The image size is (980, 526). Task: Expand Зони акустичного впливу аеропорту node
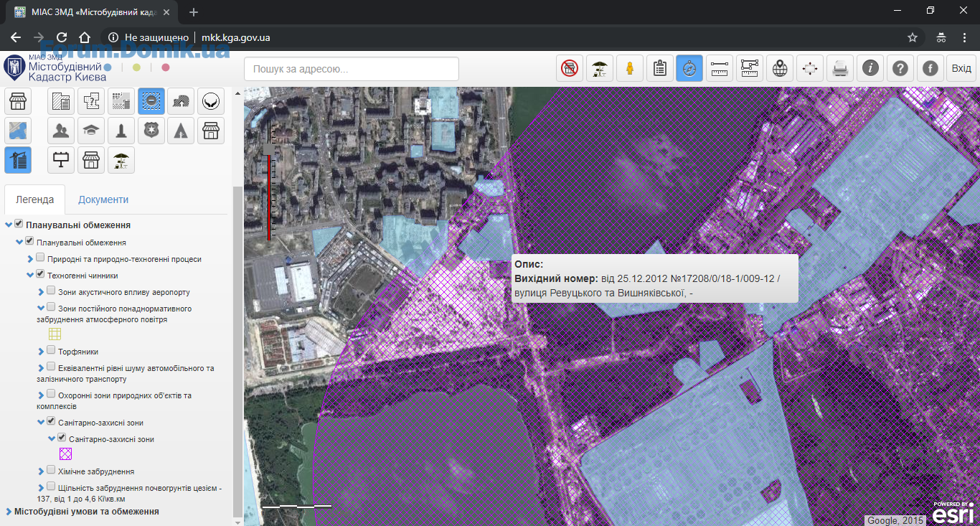click(42, 292)
